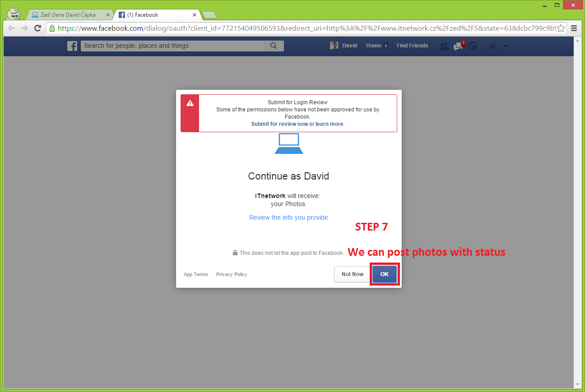Open the App Terms link
Screen dimensions: 585x392
pos(196,274)
